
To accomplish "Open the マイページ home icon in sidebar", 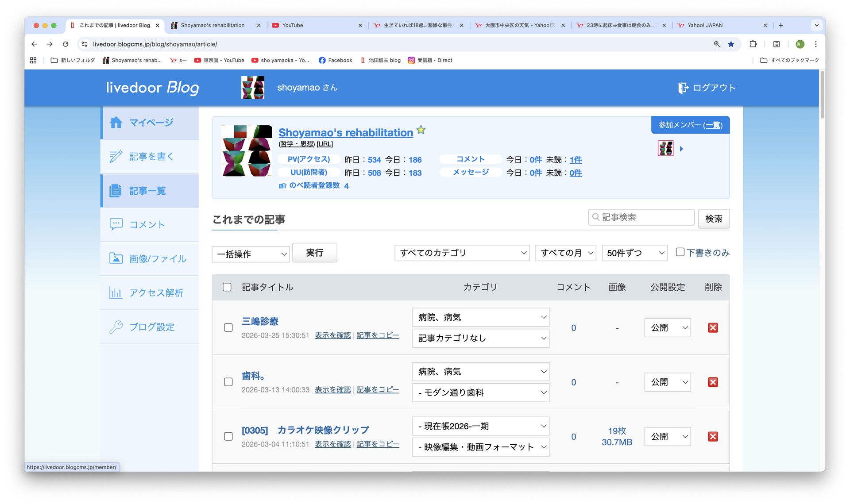I will click(116, 123).
